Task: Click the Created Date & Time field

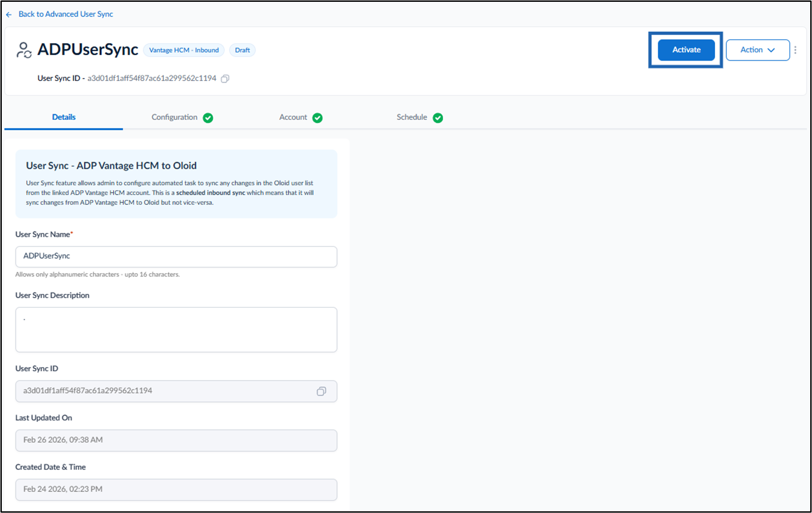Action: [x=176, y=490]
